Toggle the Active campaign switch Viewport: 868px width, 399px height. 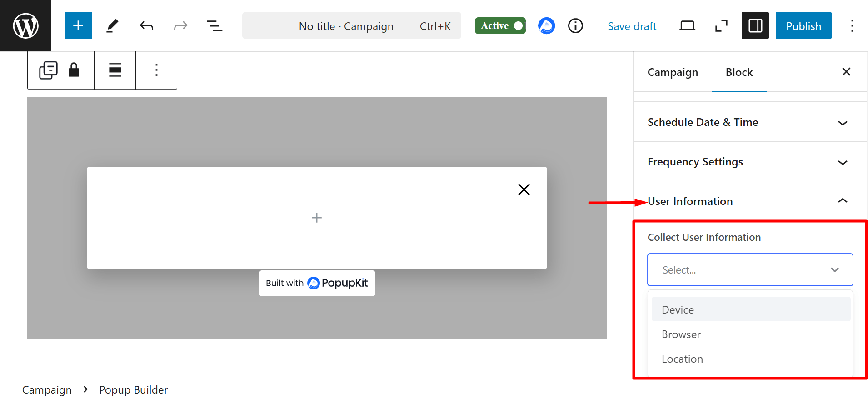point(500,26)
